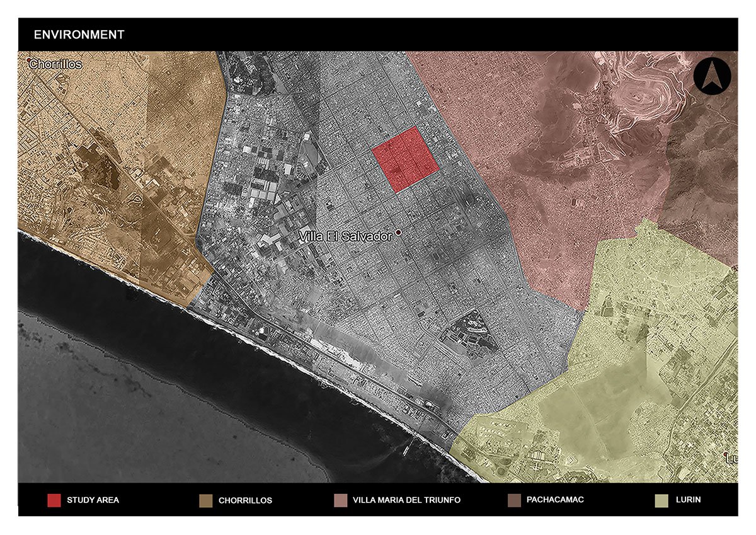This screenshot has width=756, height=535.
Task: Select the red study area square on map
Action: (404, 159)
